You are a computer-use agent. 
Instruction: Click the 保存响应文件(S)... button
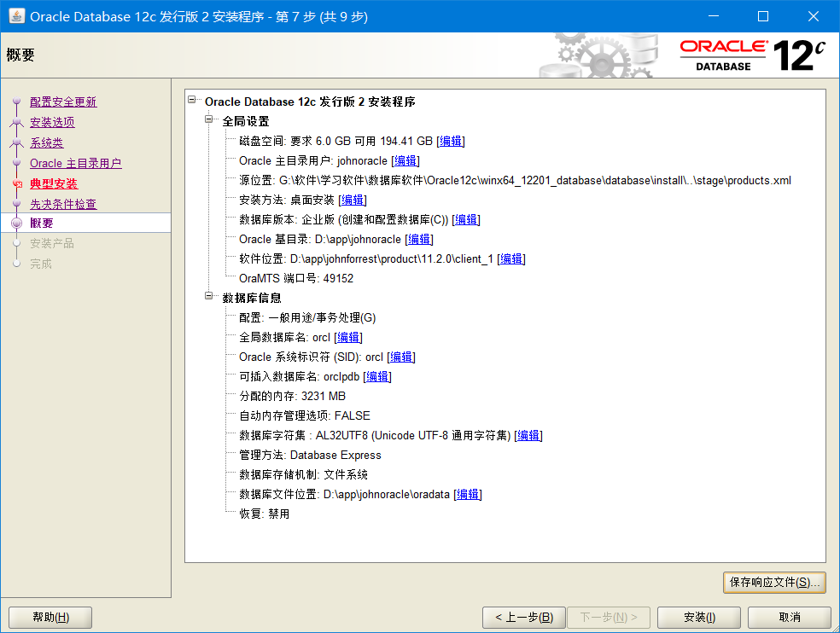[x=774, y=583]
